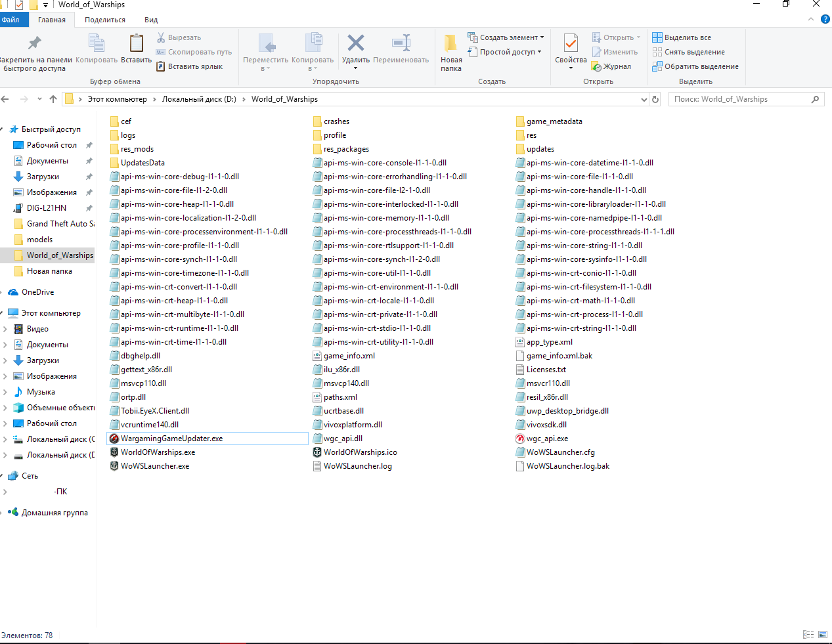Switch to the Главная ribbon tab

pyautogui.click(x=52, y=20)
